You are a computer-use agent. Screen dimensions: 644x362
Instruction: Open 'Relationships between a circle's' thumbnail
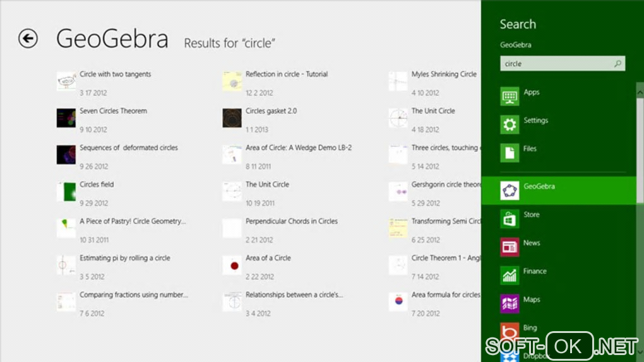232,301
